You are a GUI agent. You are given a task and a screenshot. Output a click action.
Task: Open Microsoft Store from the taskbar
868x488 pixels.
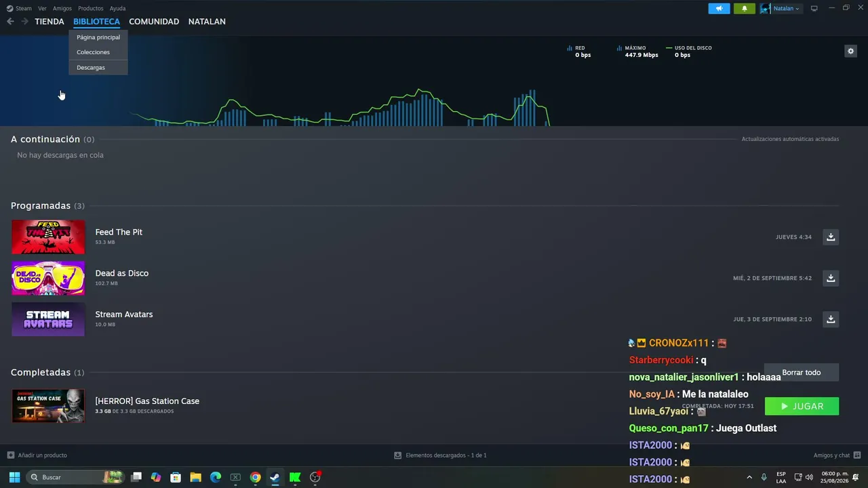coord(176,477)
